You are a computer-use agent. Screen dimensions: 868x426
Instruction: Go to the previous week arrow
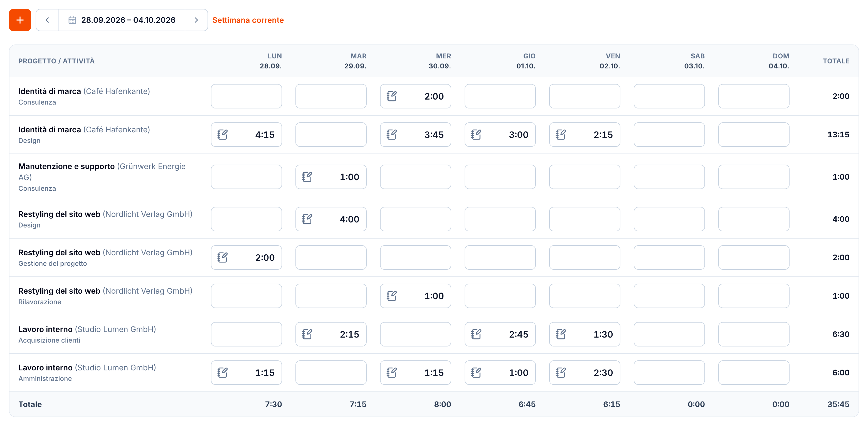[x=48, y=20]
